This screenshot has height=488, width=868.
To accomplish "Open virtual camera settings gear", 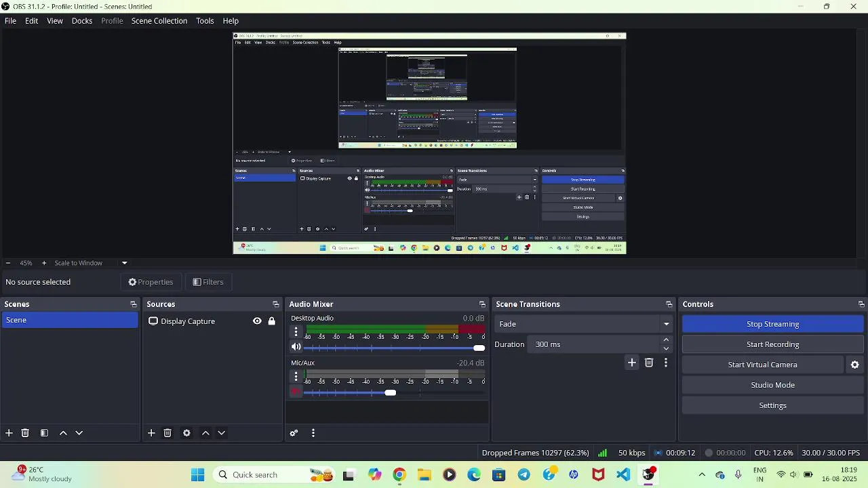I will pos(855,365).
